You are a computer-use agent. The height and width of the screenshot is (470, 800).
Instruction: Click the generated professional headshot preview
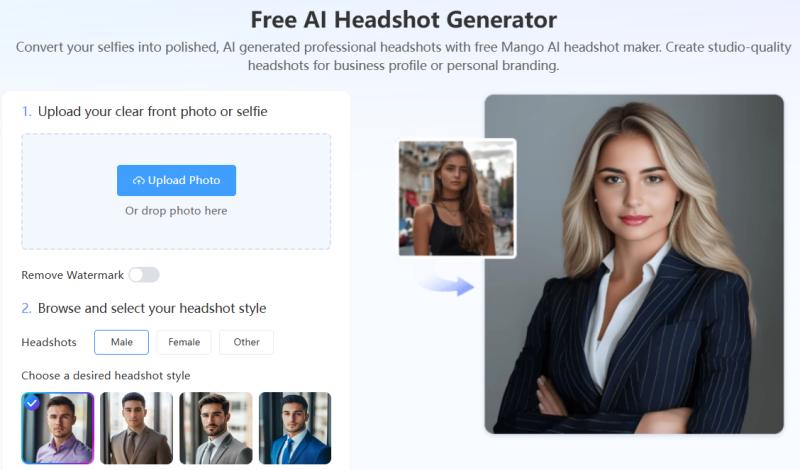634,264
